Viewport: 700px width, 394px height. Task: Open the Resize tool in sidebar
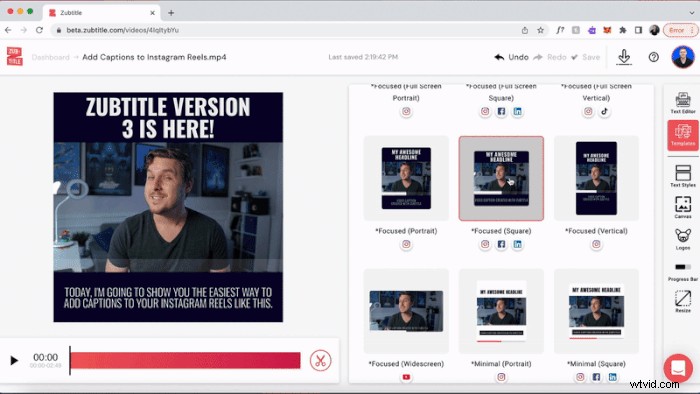(x=683, y=301)
